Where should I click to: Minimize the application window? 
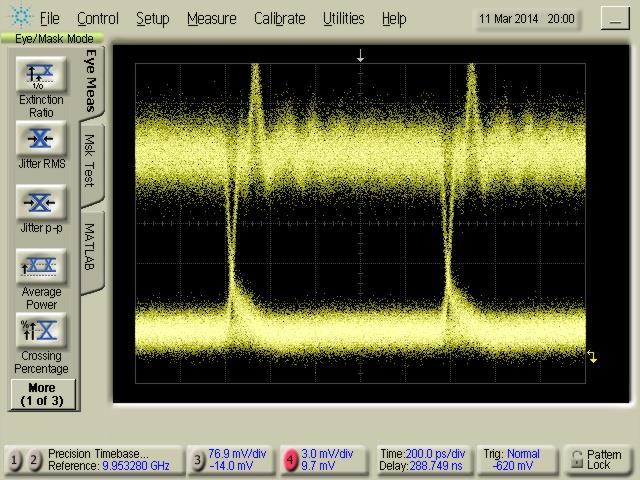pos(615,19)
